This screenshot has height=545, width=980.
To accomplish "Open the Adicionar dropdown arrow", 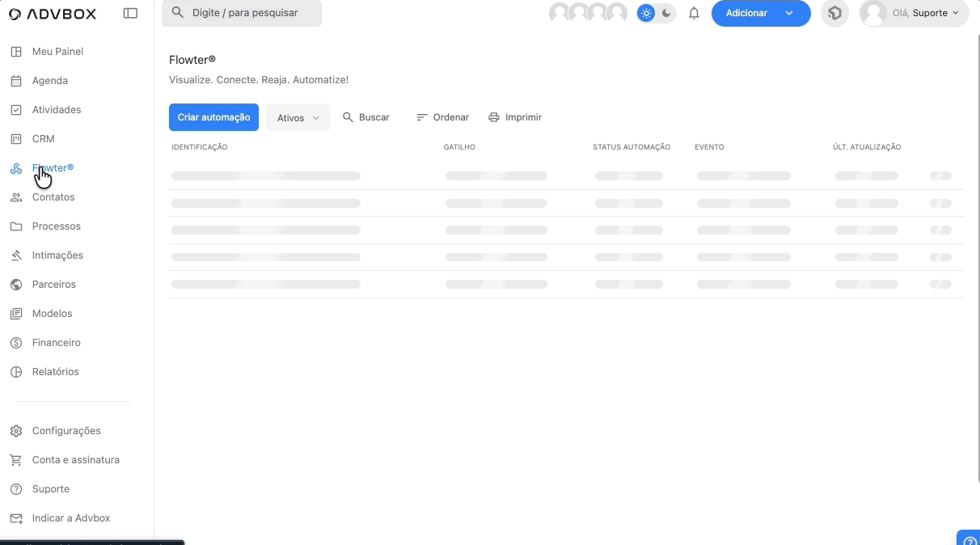I will tap(789, 13).
